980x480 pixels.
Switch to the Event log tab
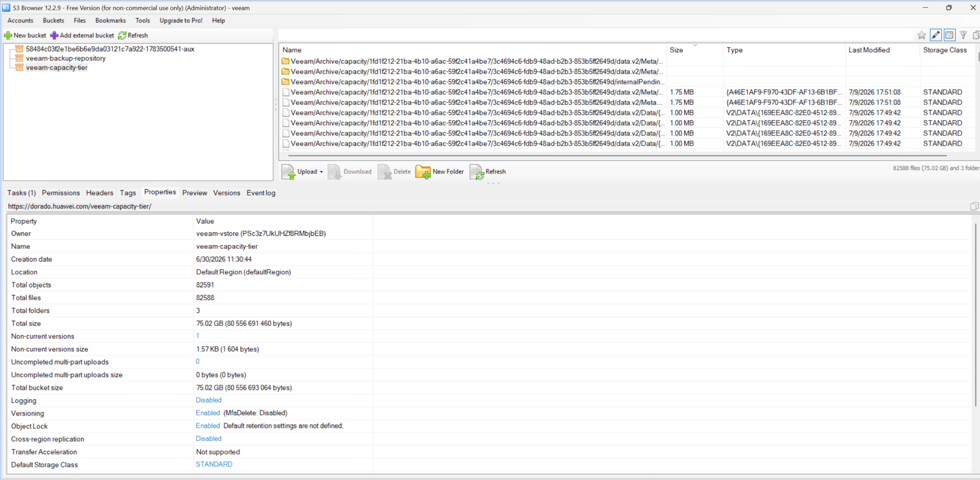[x=261, y=193]
